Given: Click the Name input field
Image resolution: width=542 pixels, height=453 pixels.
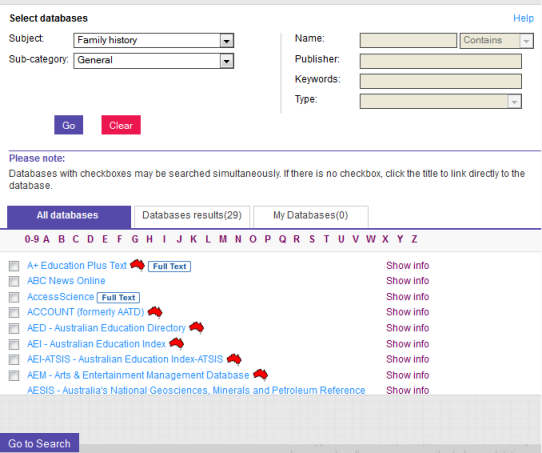Looking at the screenshot, I should [408, 40].
